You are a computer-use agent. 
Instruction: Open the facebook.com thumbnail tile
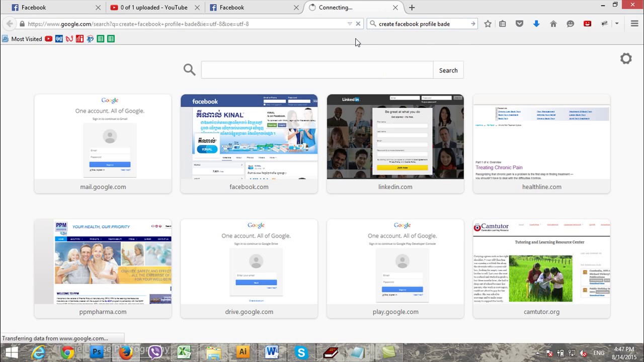click(x=249, y=143)
